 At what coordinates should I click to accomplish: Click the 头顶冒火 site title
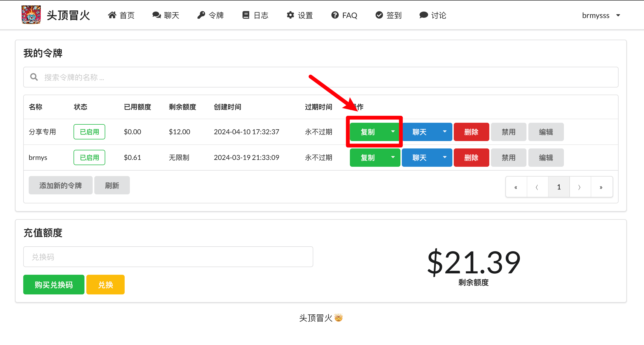tap(68, 15)
